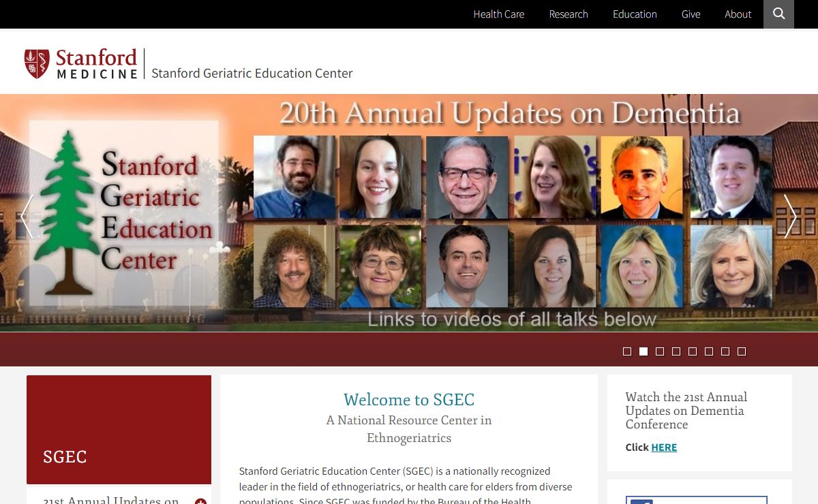
Task: Advance to next carousel slide arrow
Action: tap(790, 216)
